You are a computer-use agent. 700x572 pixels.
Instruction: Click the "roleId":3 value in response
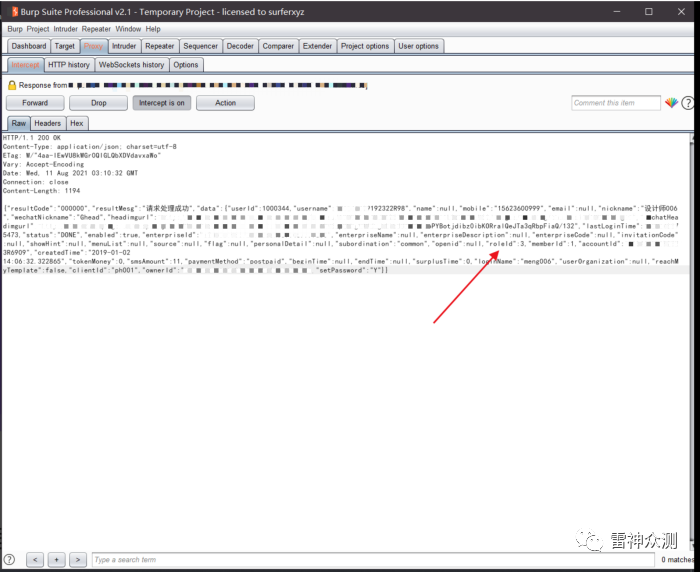(x=505, y=244)
